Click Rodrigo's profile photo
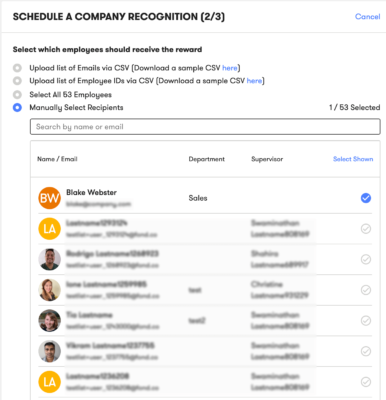This screenshot has height=400, width=386. pos(49,259)
